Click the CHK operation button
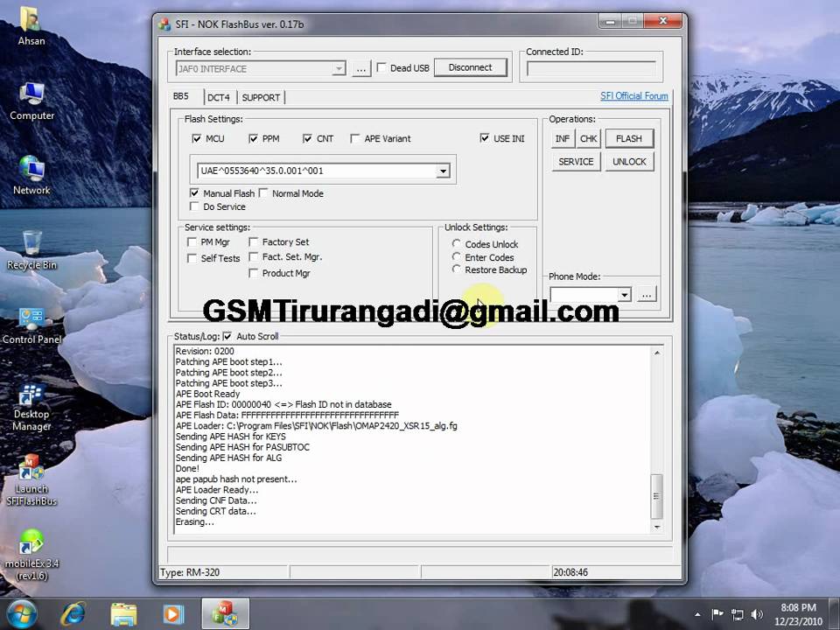The width and height of the screenshot is (840, 630). [588, 138]
